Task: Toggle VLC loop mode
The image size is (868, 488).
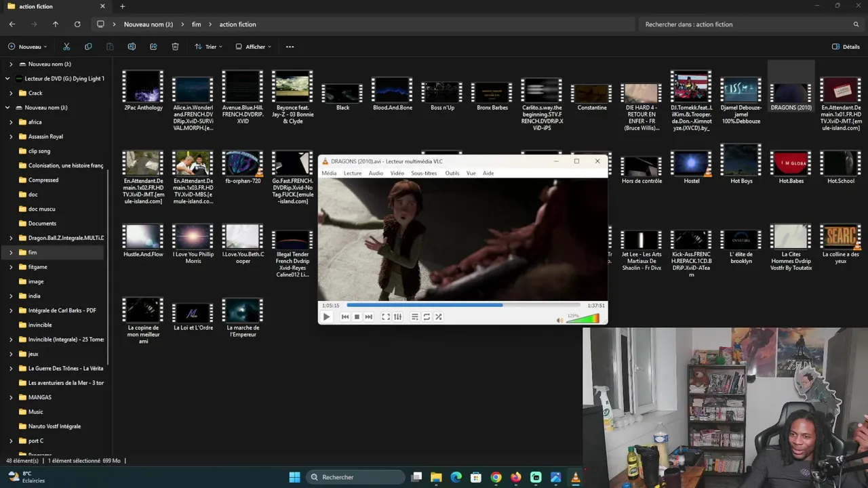Action: coord(427,317)
